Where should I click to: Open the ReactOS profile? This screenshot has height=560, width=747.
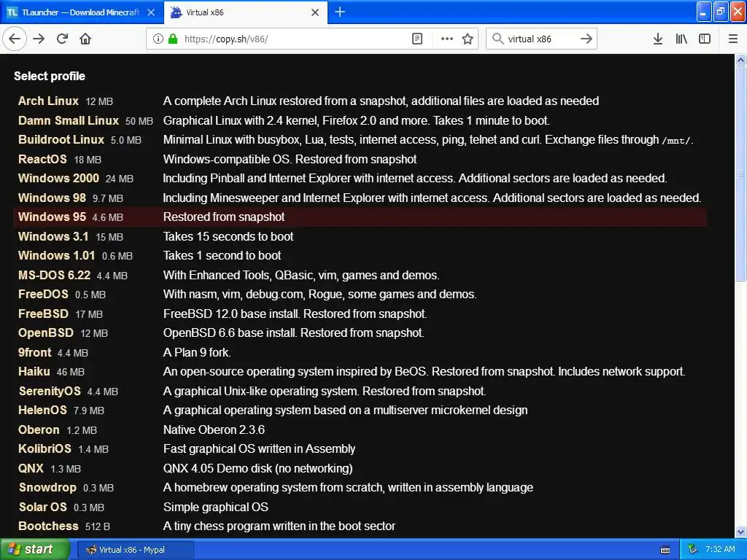42,159
